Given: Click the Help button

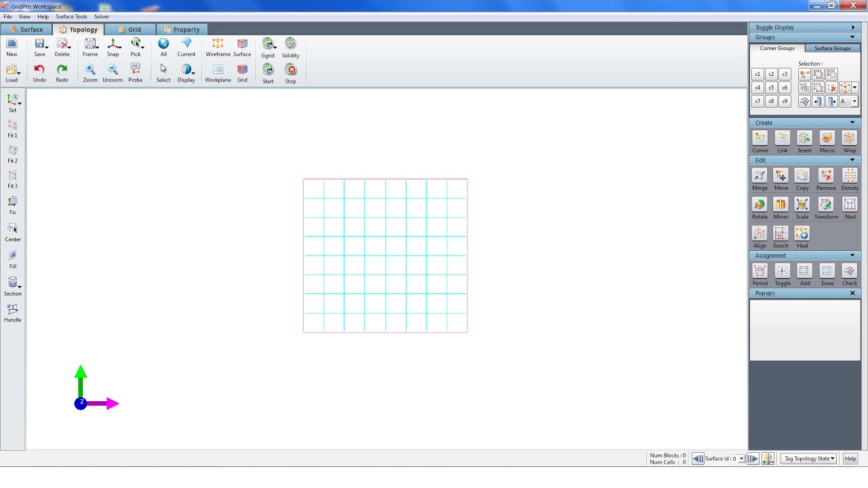Looking at the screenshot, I should (x=850, y=459).
